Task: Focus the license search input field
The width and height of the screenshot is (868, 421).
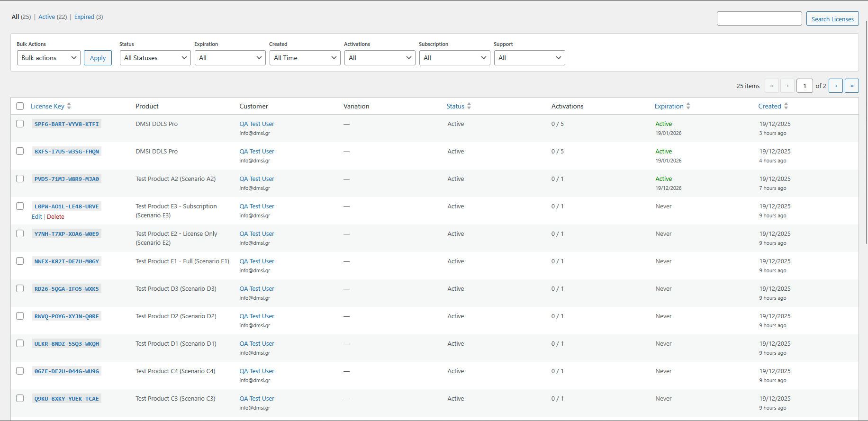Action: pos(759,18)
